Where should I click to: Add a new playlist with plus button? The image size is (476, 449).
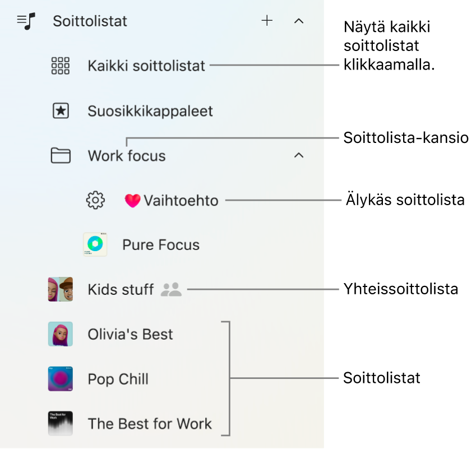coord(267,21)
